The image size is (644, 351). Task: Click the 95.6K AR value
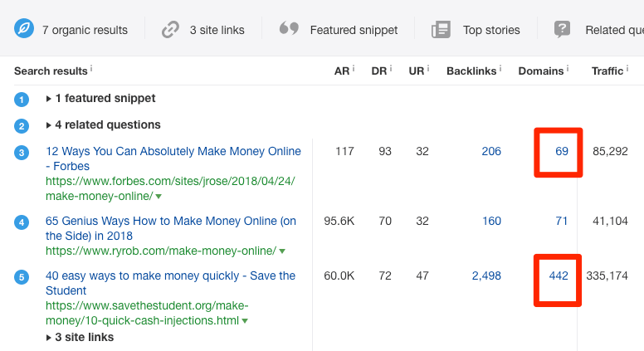coord(339,221)
